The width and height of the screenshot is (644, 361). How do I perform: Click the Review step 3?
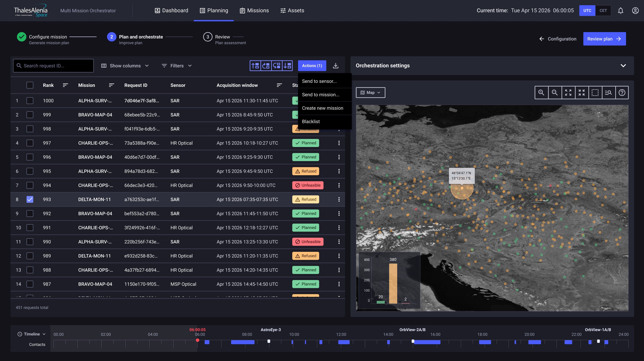tap(224, 39)
